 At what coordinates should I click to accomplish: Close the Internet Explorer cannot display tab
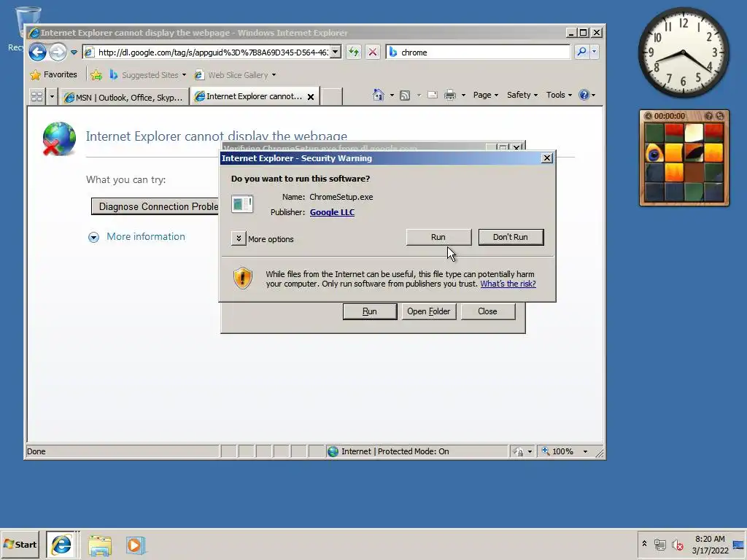click(311, 97)
